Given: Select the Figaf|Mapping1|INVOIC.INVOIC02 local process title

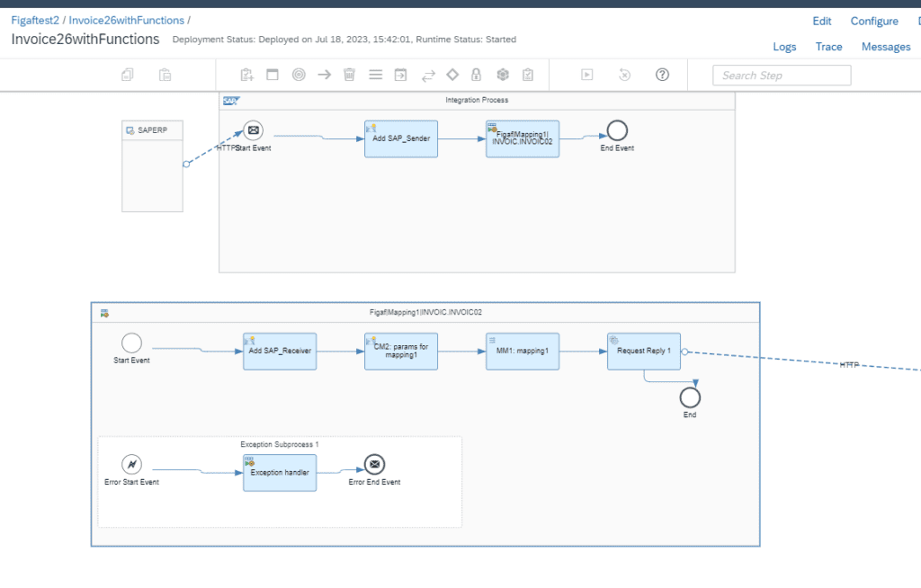Looking at the screenshot, I should coord(425,313).
